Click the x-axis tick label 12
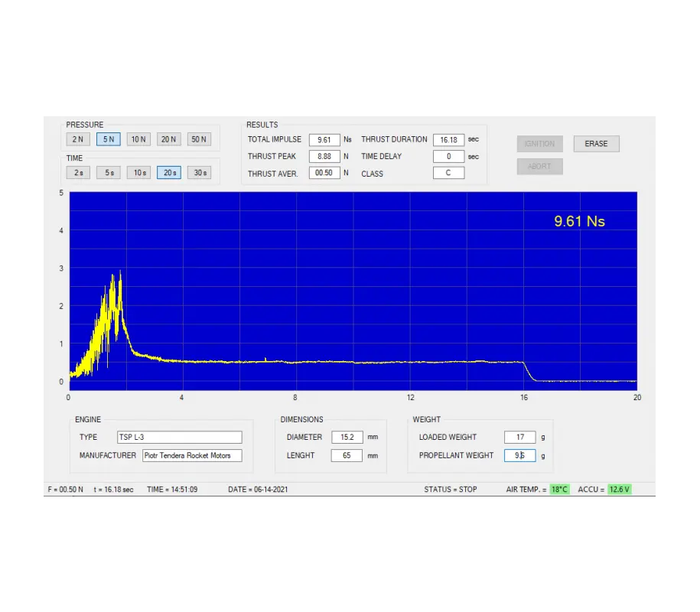The height and width of the screenshot is (612, 700). click(411, 397)
